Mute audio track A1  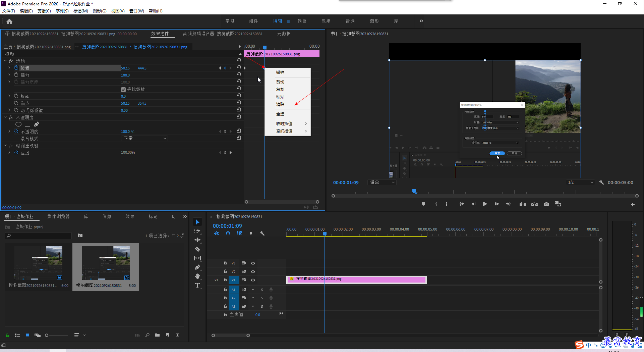click(x=253, y=290)
